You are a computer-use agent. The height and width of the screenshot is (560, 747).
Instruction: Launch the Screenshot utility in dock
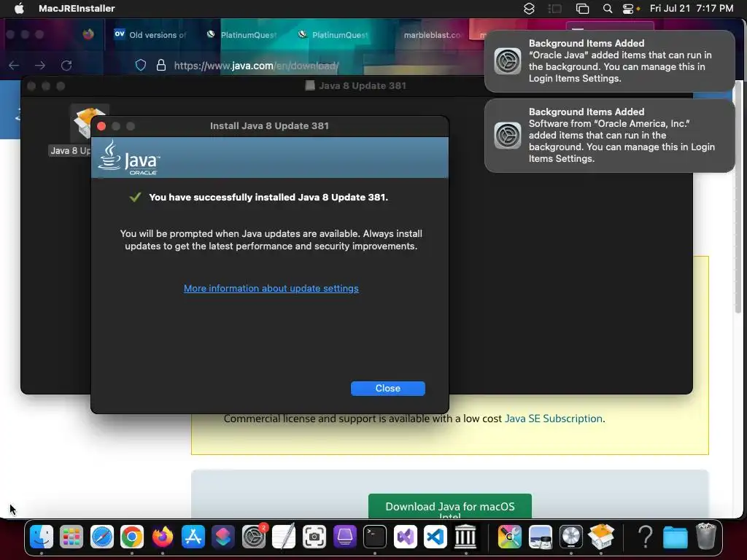click(x=314, y=537)
